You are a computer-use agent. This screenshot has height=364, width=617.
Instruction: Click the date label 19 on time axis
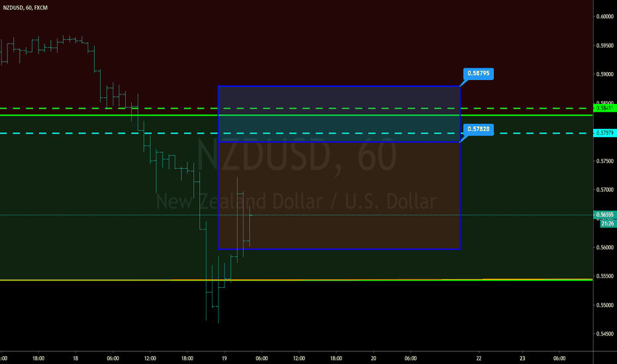(224, 358)
